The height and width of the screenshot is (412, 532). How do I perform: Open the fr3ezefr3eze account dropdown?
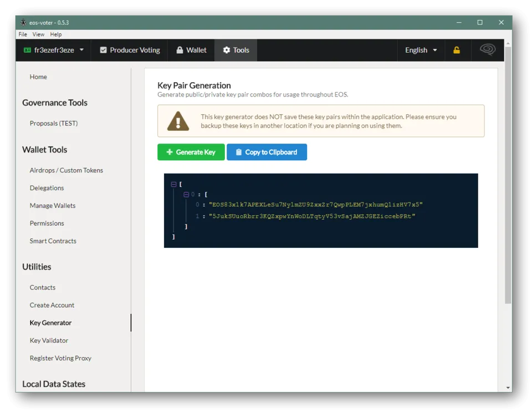click(x=54, y=50)
